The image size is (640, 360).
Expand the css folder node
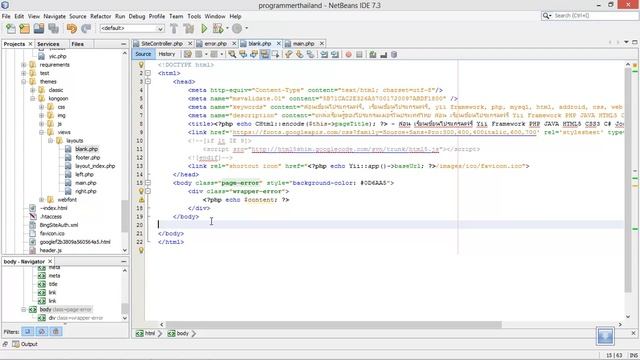point(41,107)
